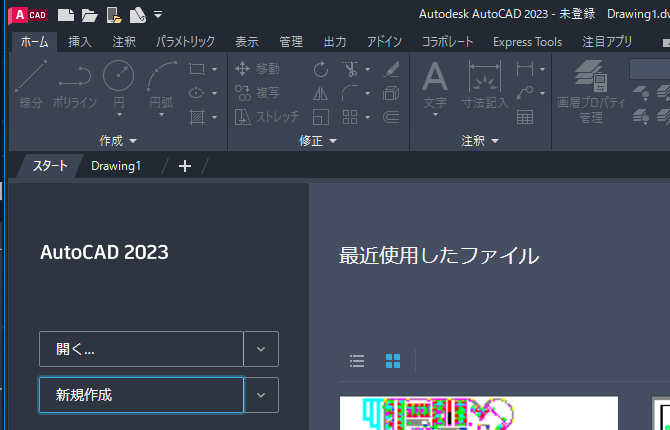Expand the quick access toolbar customize arrow

(158, 15)
